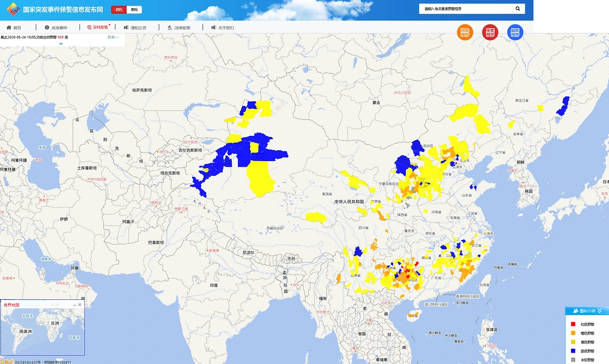Click the site logo emblem
The image size is (609, 364).
(x=12, y=9)
